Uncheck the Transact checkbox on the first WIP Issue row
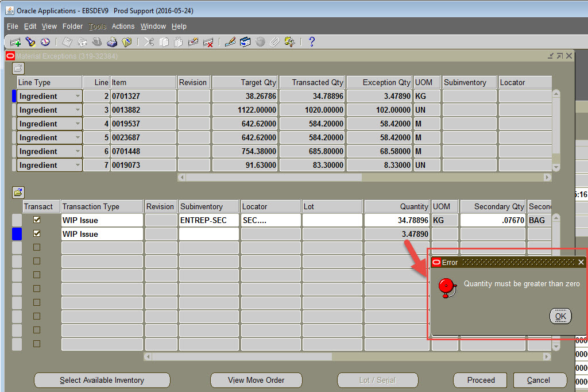Image resolution: width=588 pixels, height=392 pixels. click(37, 220)
